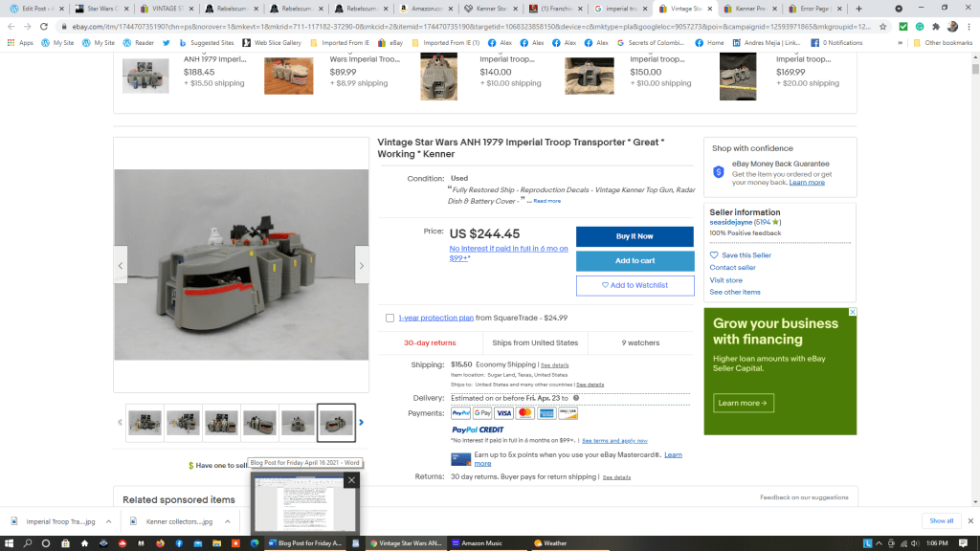Viewport: 980px width, 551px height.
Task: Expand options for the Imperial Troop Tra...jpg download
Action: pyautogui.click(x=104, y=521)
